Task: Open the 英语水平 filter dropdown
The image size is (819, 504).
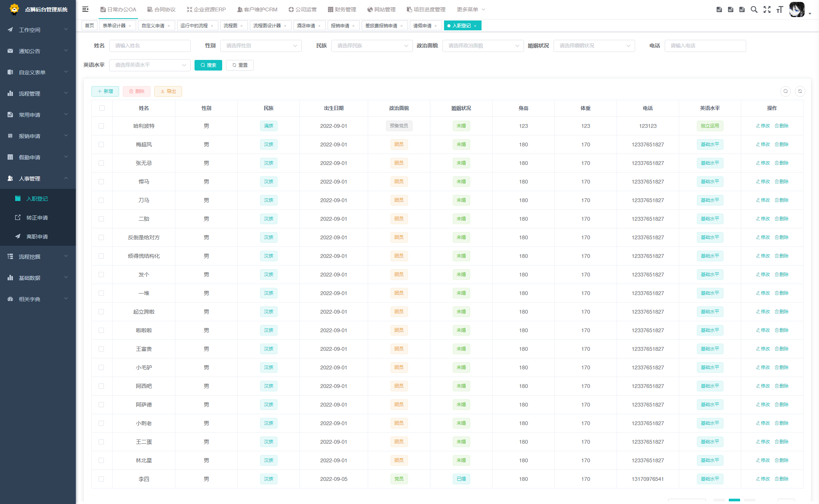Action: 150,65
